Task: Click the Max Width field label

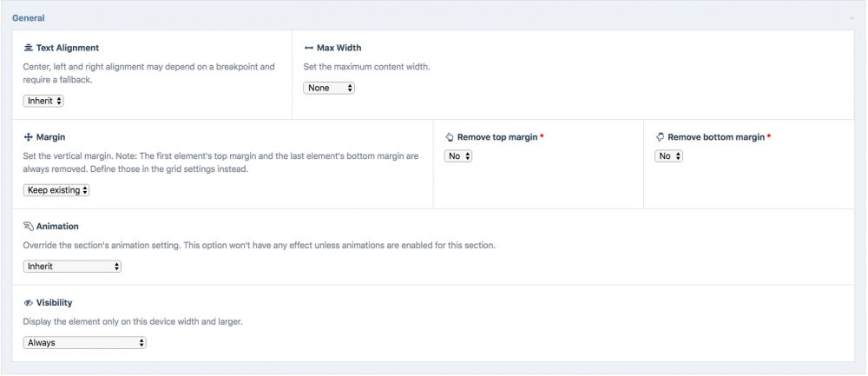Action: tap(339, 48)
